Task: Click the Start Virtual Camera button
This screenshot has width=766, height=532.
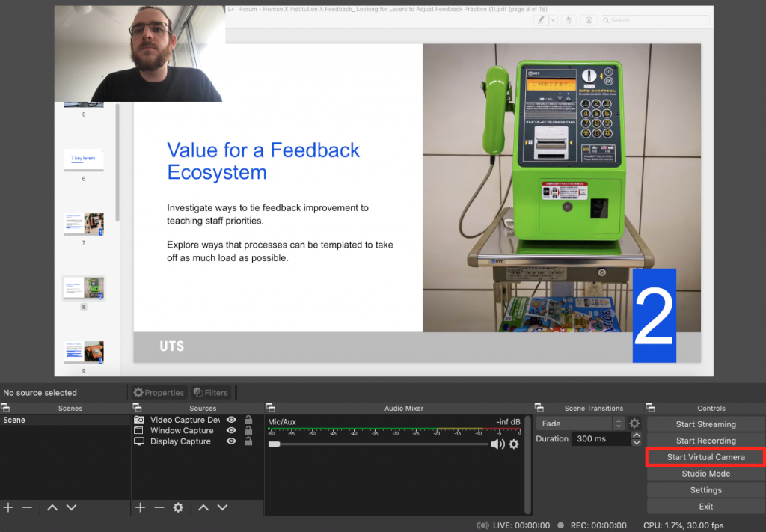Action: coord(705,457)
